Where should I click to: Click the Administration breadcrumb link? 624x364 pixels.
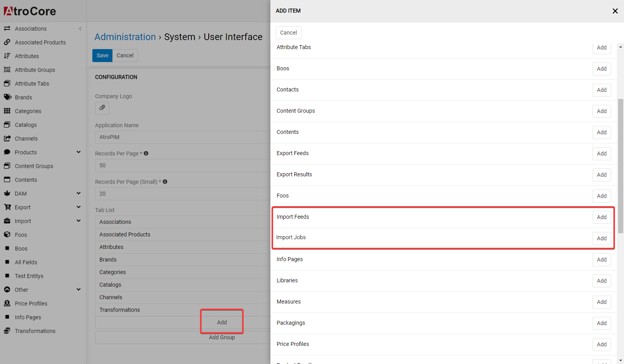(x=125, y=37)
